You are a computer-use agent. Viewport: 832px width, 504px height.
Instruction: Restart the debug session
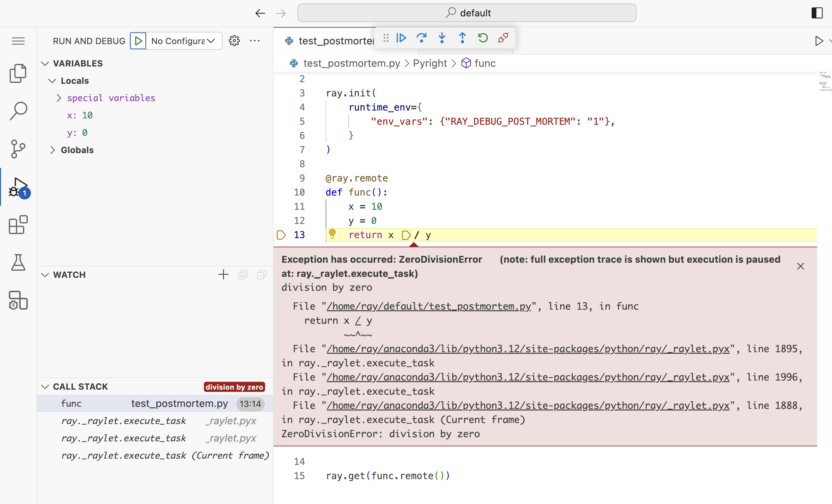[483, 38]
